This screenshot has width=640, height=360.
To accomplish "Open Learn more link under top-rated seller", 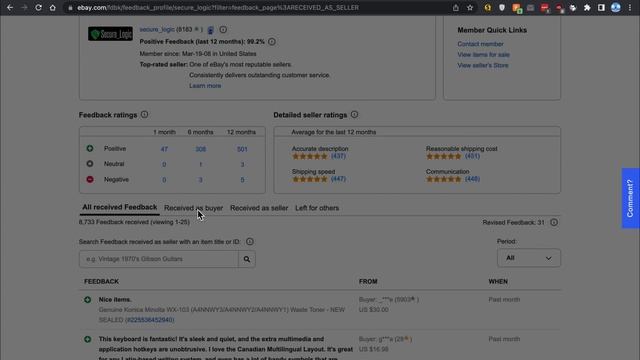I will pos(205,86).
